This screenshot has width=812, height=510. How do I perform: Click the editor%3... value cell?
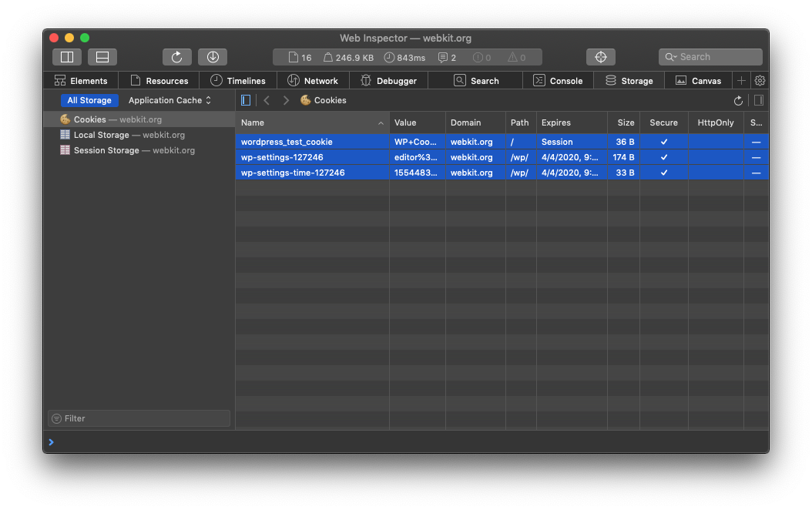[418, 157]
